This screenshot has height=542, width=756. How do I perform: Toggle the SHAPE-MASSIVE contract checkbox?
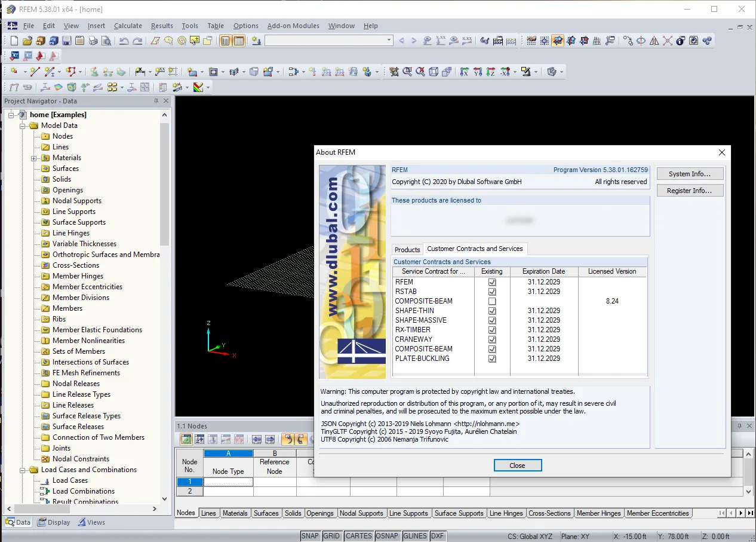point(492,320)
